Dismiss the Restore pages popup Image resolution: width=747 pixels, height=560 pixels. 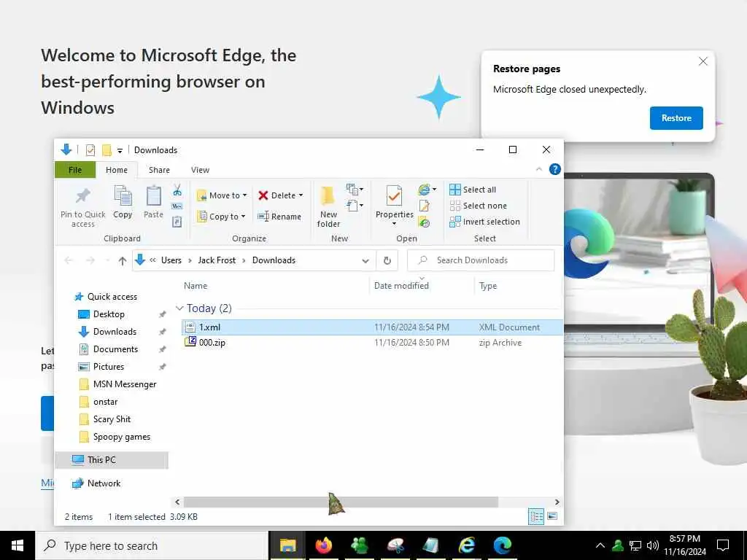pyautogui.click(x=703, y=61)
